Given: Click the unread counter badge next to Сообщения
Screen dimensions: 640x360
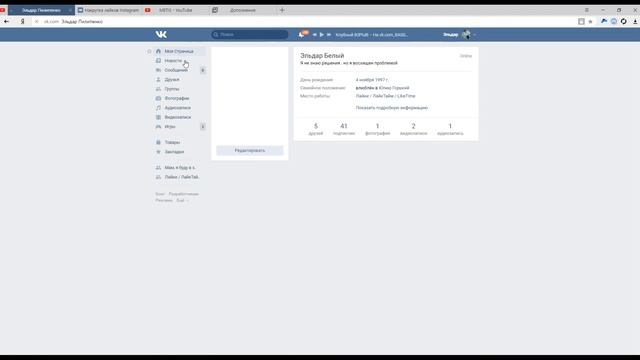Looking at the screenshot, I should [x=202, y=70].
